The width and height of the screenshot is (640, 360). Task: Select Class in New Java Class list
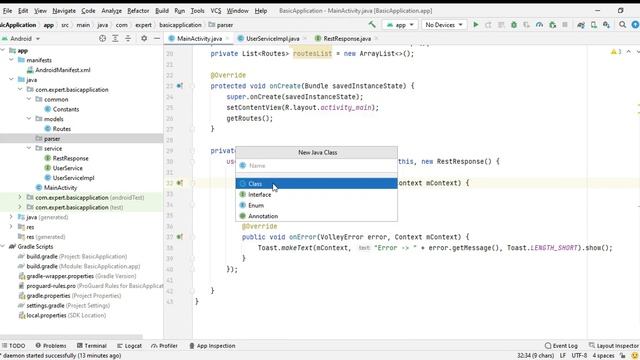[316, 184]
